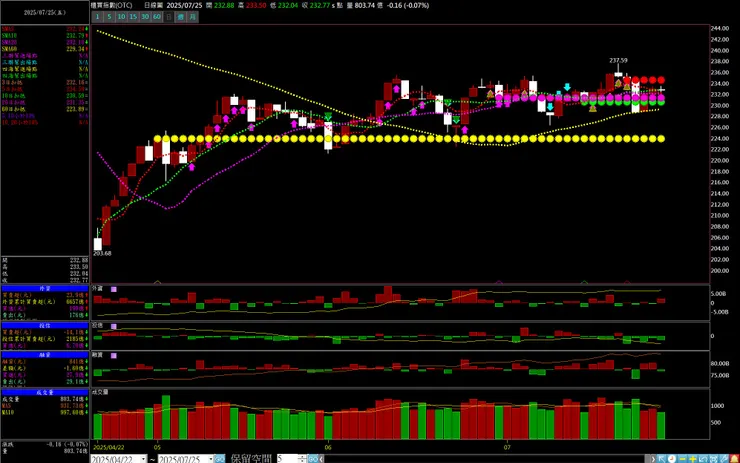
Task: Select the 1-minute timeframe button
Action: click(97, 17)
